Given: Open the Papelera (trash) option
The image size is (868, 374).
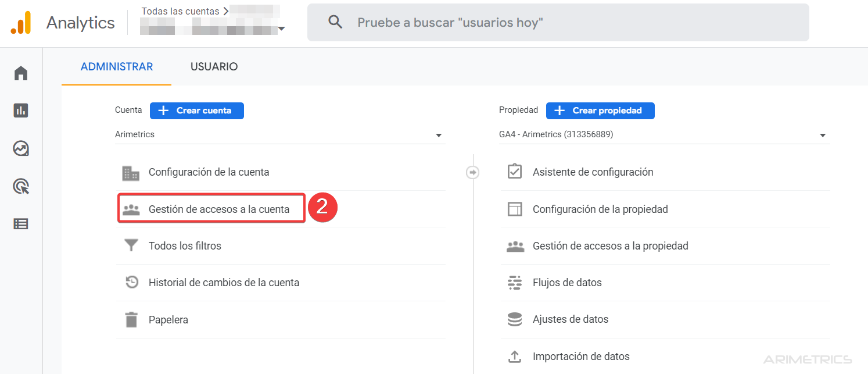Looking at the screenshot, I should pos(169,319).
